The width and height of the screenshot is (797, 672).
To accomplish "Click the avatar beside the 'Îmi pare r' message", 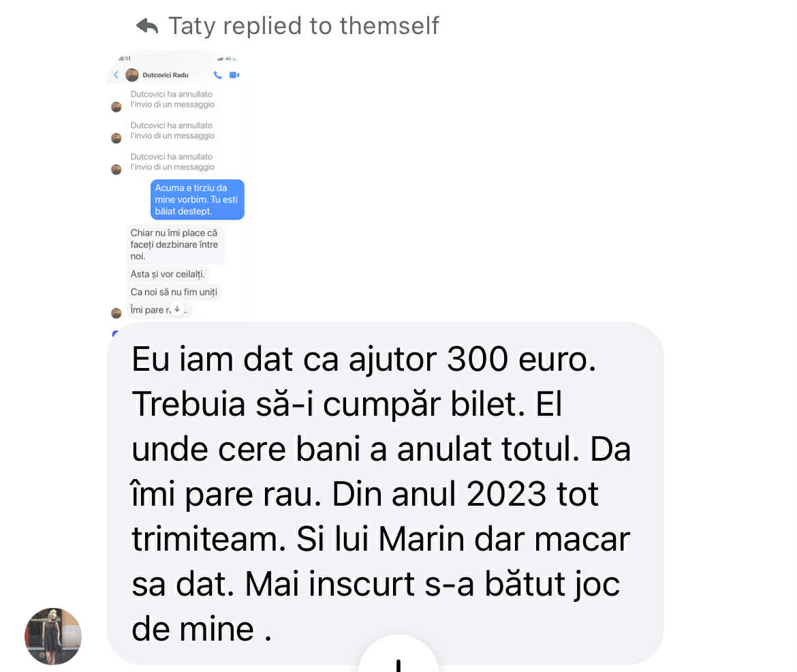I will coord(116,313).
